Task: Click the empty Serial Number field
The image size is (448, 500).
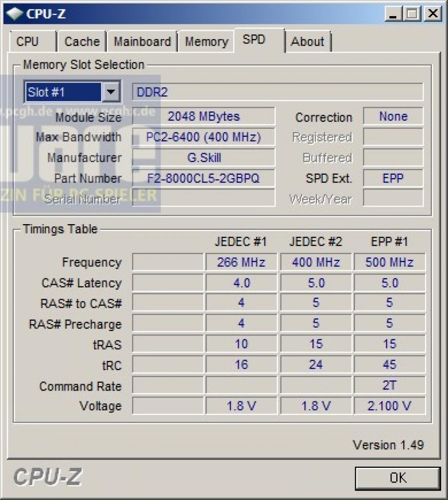Action: [204, 198]
